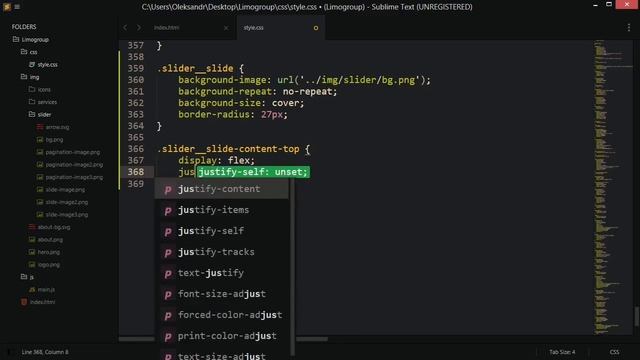Switch to the style.css tab
This screenshot has height=360, width=640.
[253, 28]
